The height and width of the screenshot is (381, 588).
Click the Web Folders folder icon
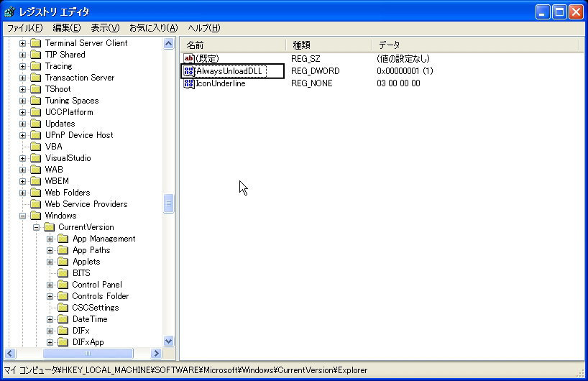click(36, 193)
